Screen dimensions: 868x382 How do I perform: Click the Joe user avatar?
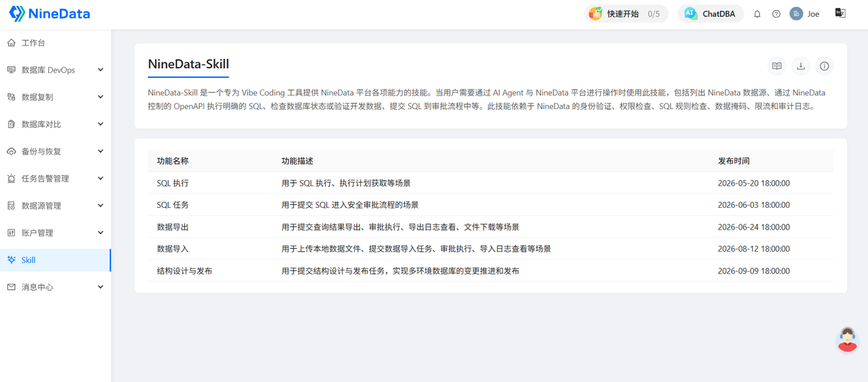pyautogui.click(x=796, y=14)
